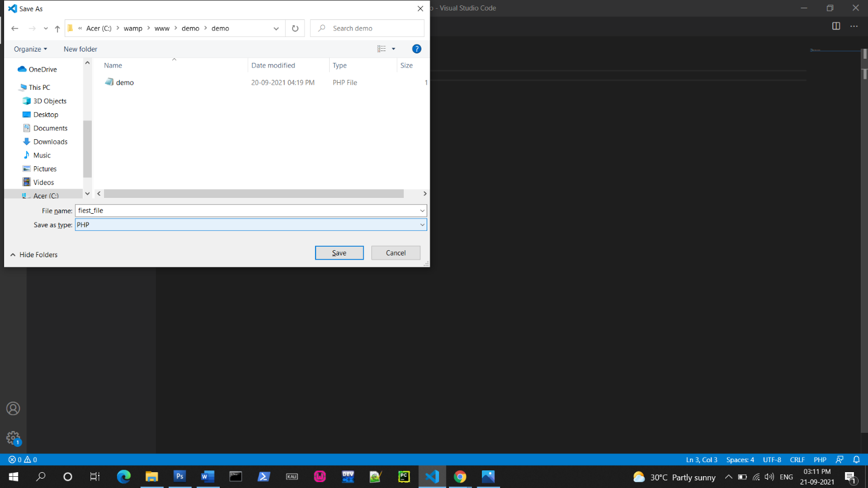This screenshot has width=868, height=488.
Task: Click the Save button
Action: (x=339, y=253)
